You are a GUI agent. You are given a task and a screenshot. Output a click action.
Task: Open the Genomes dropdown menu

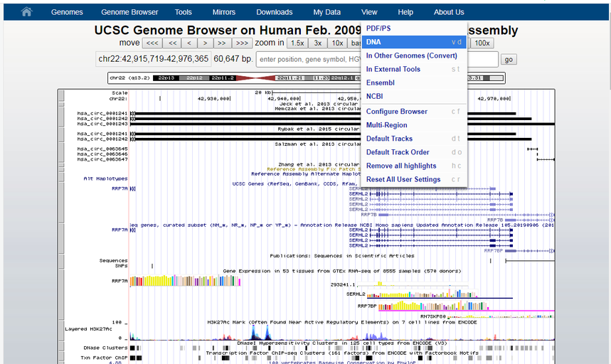[x=67, y=12]
